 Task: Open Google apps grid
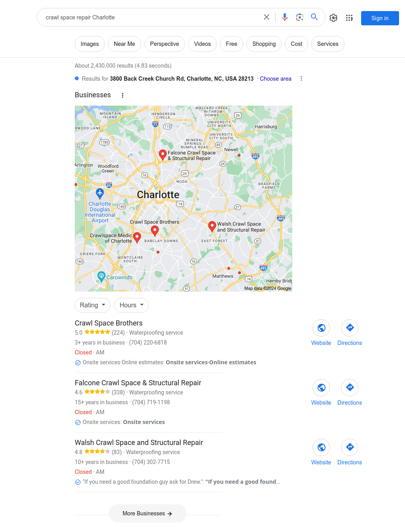(x=349, y=18)
